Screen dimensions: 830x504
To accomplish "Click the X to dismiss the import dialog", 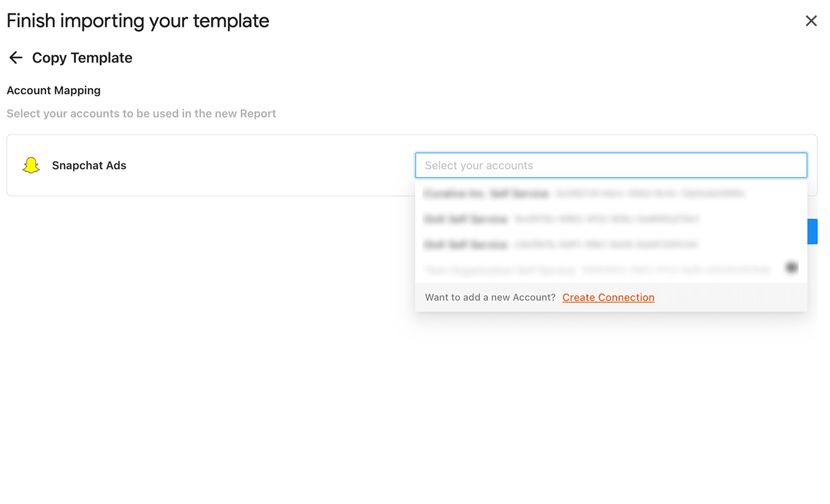I will [811, 20].
